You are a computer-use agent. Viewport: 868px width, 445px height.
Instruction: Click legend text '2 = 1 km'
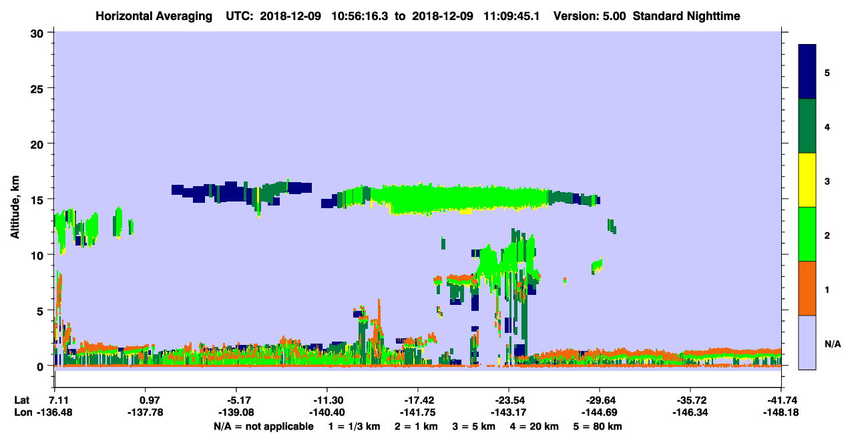(x=418, y=426)
